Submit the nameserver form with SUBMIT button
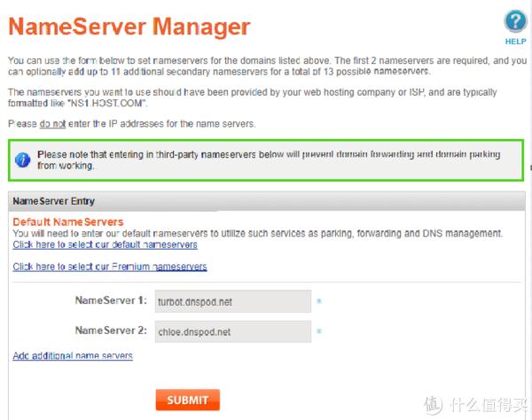 pyautogui.click(x=188, y=400)
